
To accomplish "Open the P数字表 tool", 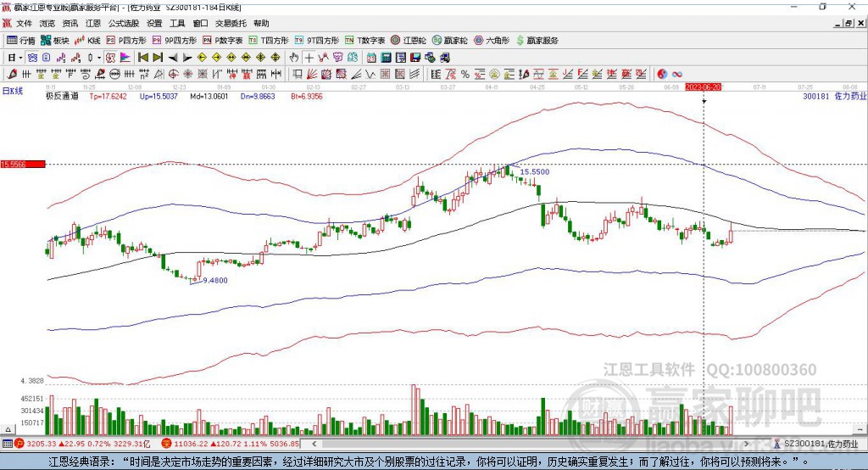I will [x=223, y=41].
